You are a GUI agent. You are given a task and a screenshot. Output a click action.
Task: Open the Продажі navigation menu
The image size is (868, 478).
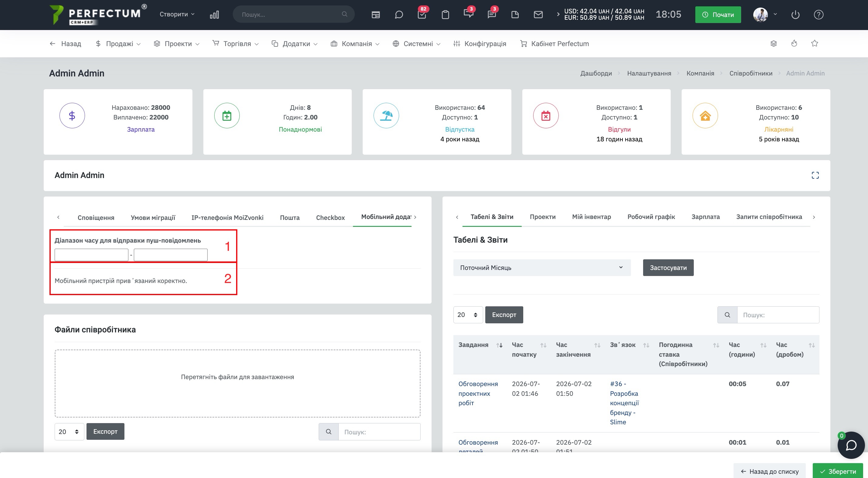tap(118, 43)
